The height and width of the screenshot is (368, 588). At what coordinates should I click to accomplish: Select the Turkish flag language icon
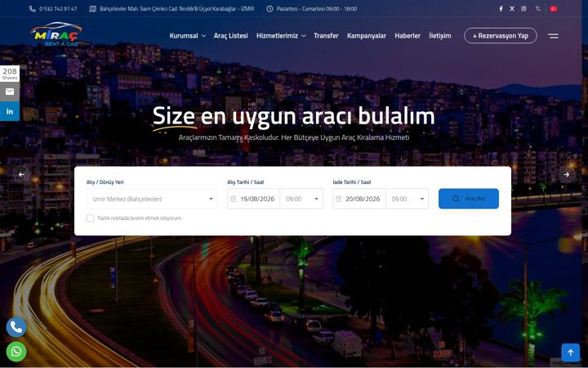pyautogui.click(x=553, y=9)
